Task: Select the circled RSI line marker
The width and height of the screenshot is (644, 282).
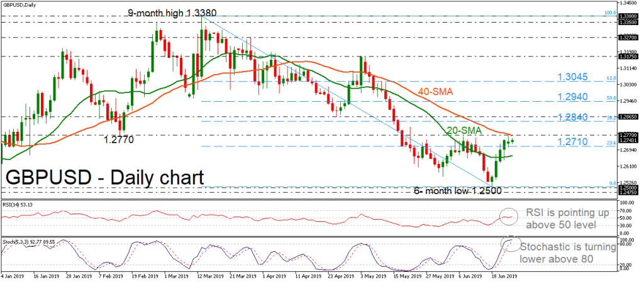Action: tap(508, 217)
